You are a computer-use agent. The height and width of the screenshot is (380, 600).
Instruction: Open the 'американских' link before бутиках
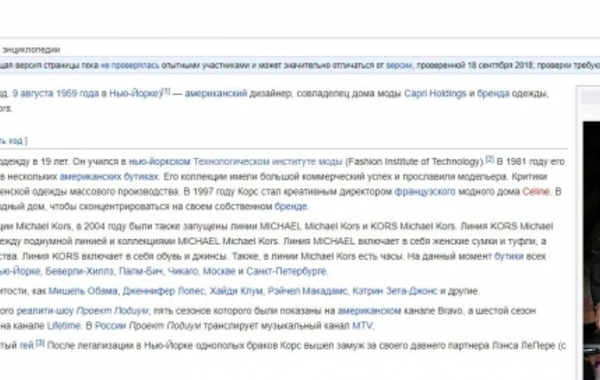click(90, 177)
